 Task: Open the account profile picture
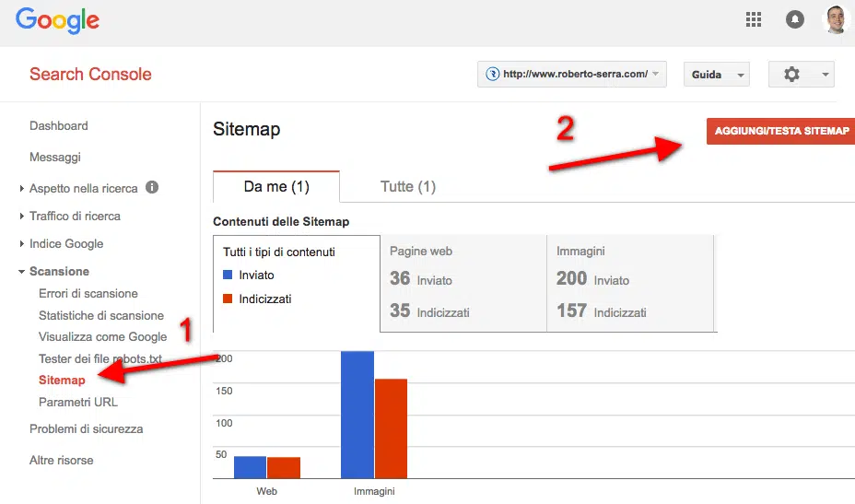pos(836,19)
